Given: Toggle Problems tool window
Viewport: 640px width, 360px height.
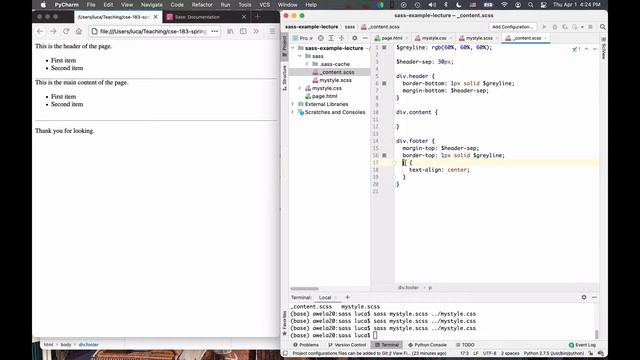Looking at the screenshot, I should tap(306, 345).
